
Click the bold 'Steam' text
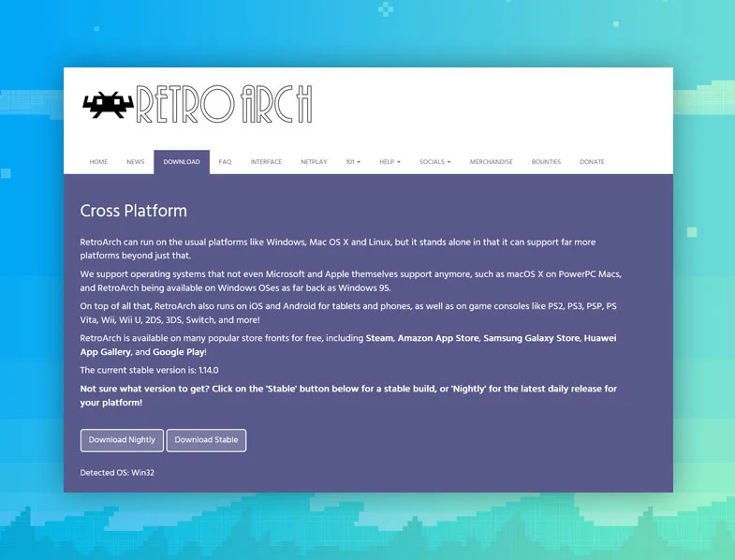pyautogui.click(x=379, y=338)
